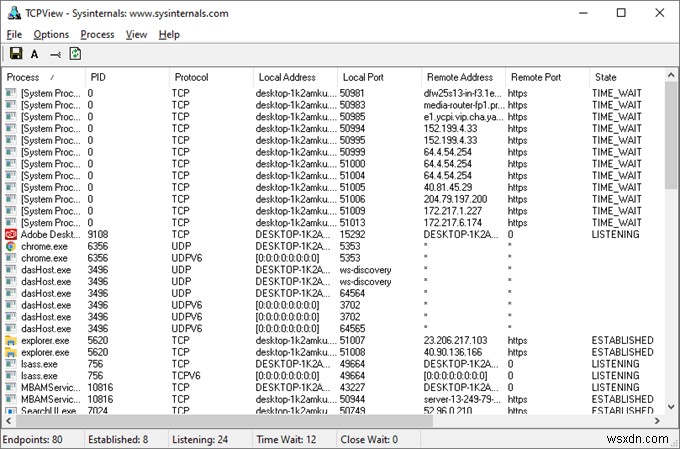Click the dasHost.exe icon on port 64564 row

coord(11,293)
